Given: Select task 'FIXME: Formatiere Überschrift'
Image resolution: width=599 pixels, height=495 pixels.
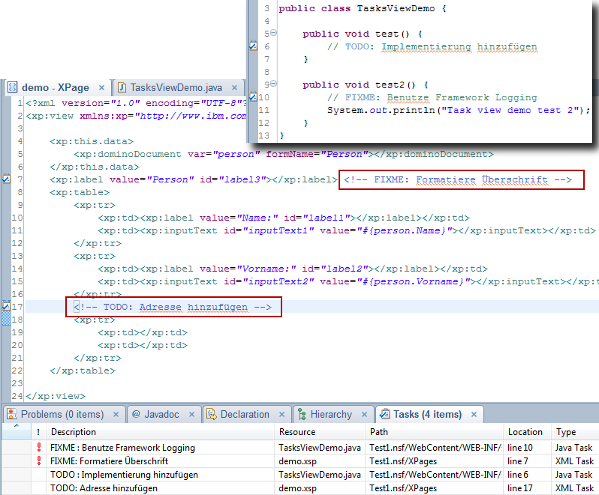Looking at the screenshot, I should [109, 461].
